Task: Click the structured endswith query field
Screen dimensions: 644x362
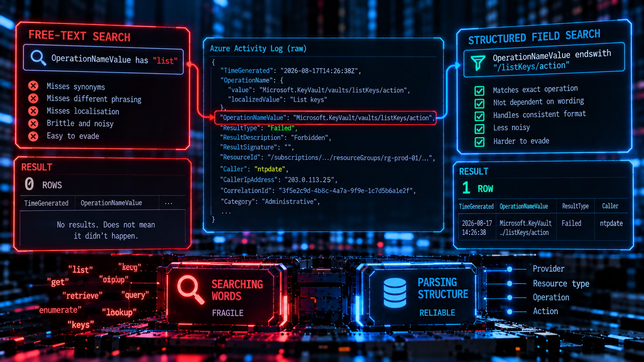Action: pos(544,60)
